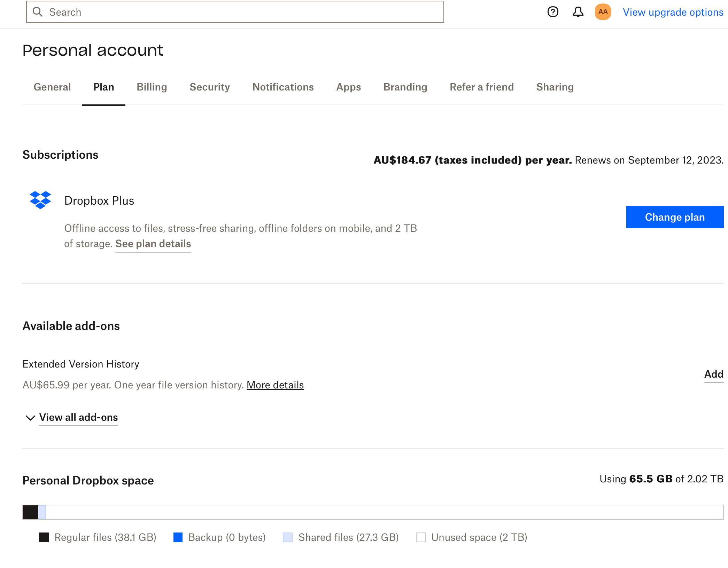This screenshot has width=728, height=568.
Task: Go to the Security tab
Action: [x=210, y=87]
